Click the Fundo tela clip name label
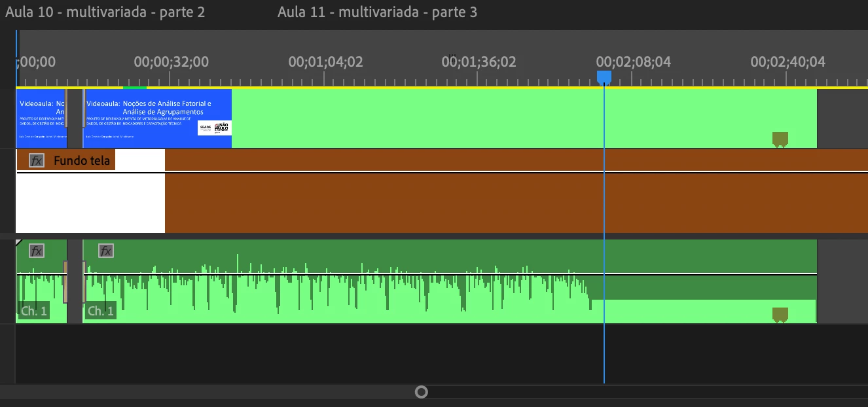868x407 pixels. coord(82,160)
